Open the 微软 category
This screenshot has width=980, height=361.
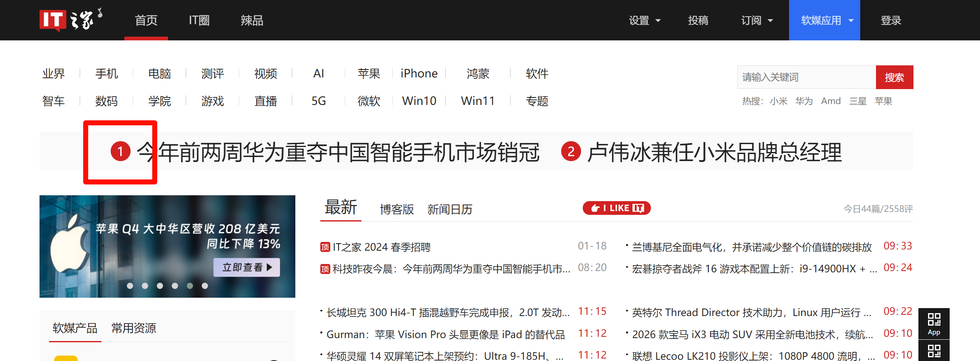[369, 101]
